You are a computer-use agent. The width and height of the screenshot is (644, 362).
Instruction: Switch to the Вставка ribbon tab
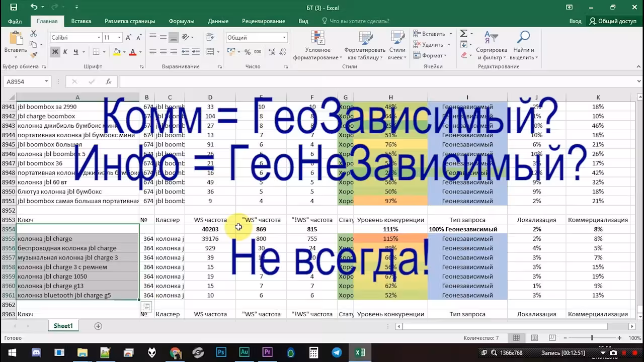[82, 21]
